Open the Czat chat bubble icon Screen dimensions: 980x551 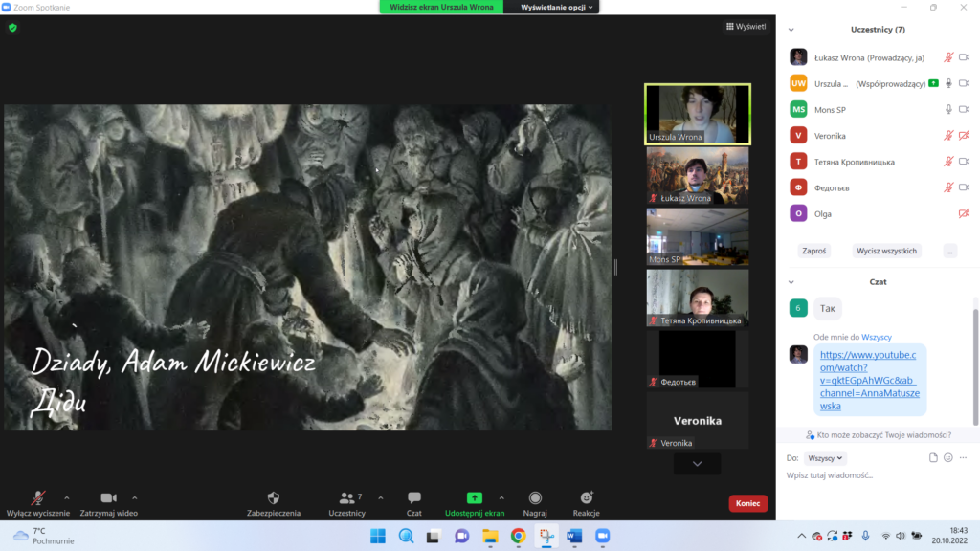pyautogui.click(x=414, y=497)
